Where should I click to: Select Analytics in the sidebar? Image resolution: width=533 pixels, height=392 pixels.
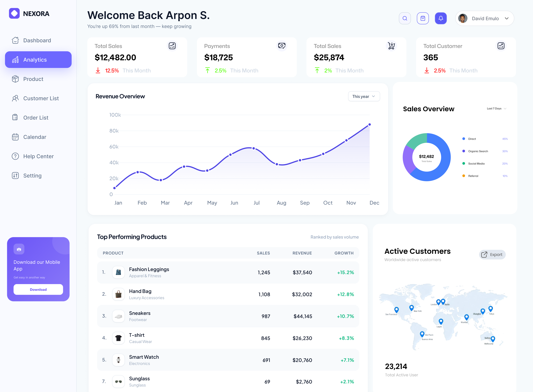pos(38,60)
